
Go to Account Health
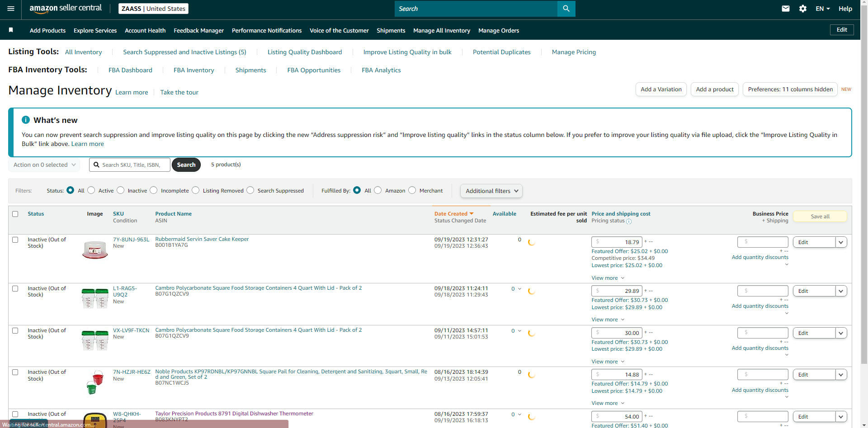(x=145, y=31)
